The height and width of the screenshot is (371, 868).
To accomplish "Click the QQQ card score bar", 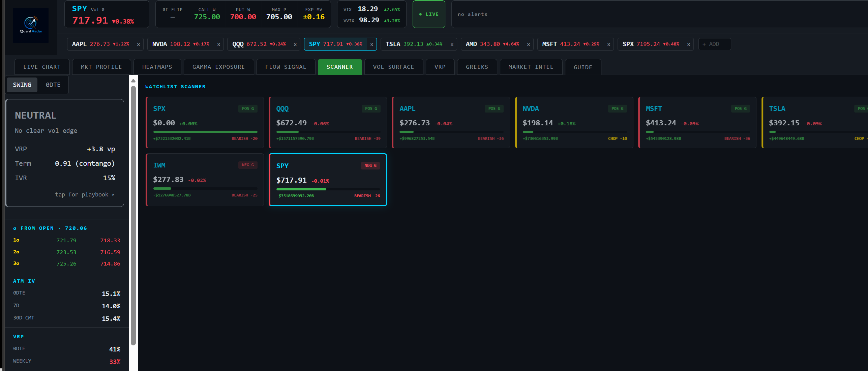I will tap(328, 132).
